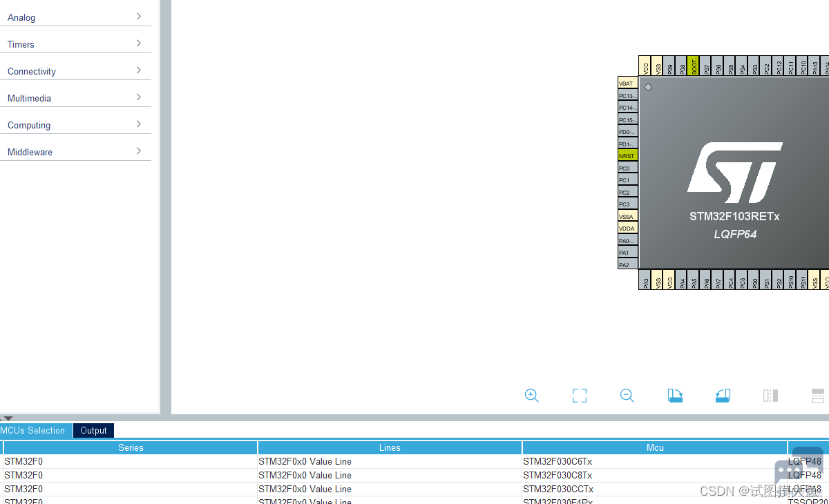The image size is (829, 504).
Task: Click the VBAT pin on the chip
Action: point(628,83)
